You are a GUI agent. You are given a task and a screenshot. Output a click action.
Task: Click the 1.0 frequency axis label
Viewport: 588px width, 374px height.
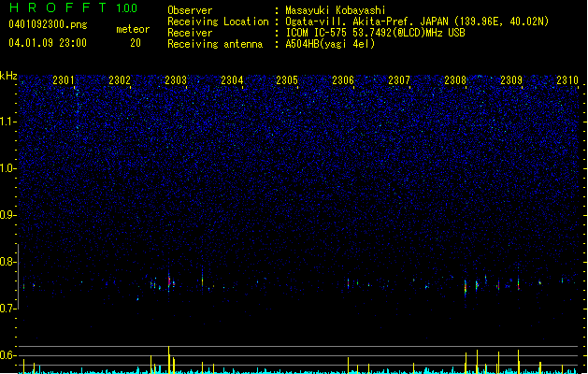click(7, 168)
